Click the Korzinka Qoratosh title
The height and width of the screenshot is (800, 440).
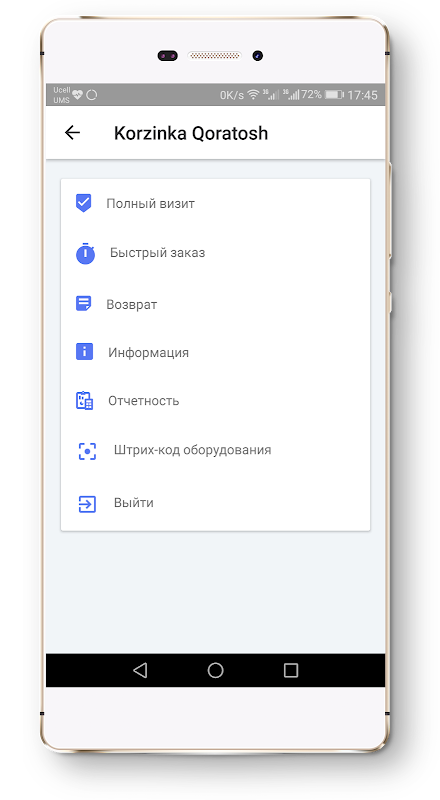[190, 133]
